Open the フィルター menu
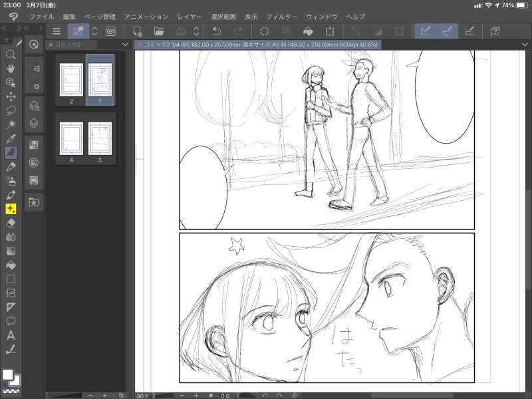Screen dimensions: 532x399 point(281,17)
